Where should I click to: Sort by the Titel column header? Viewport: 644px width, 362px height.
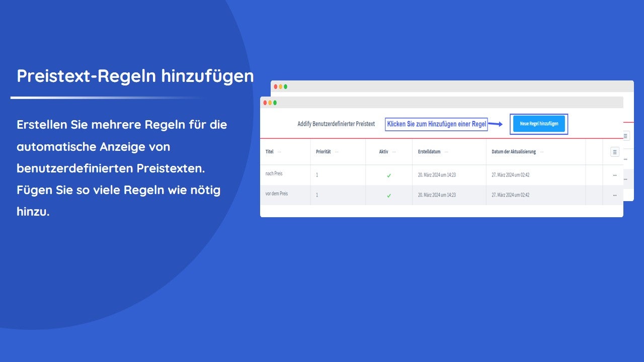click(x=269, y=152)
